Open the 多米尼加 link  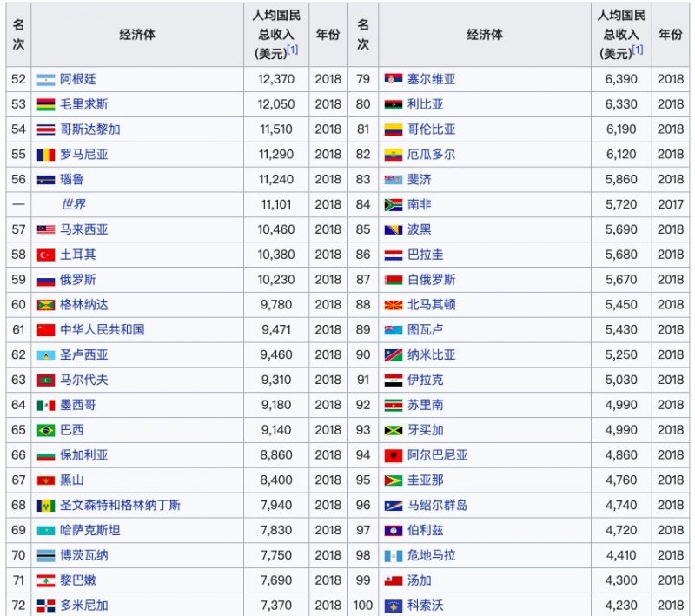pos(83,606)
